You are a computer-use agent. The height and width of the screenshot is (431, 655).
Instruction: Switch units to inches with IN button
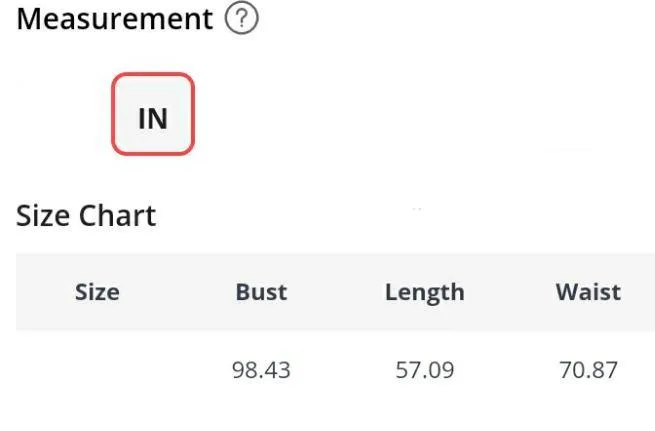point(153,114)
